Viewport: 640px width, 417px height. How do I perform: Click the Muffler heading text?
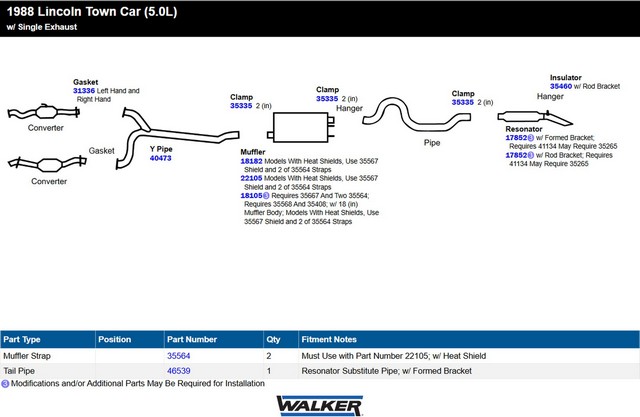pyautogui.click(x=253, y=152)
